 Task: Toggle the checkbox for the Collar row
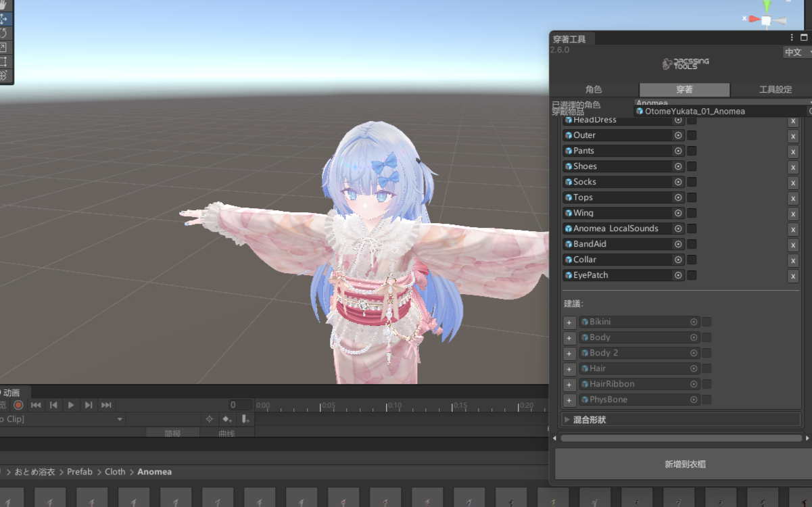click(692, 260)
